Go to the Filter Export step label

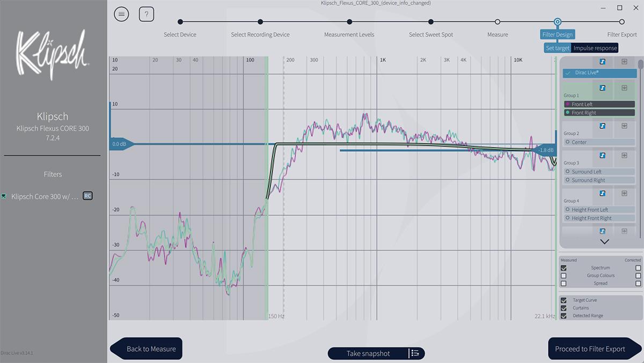[x=622, y=34]
